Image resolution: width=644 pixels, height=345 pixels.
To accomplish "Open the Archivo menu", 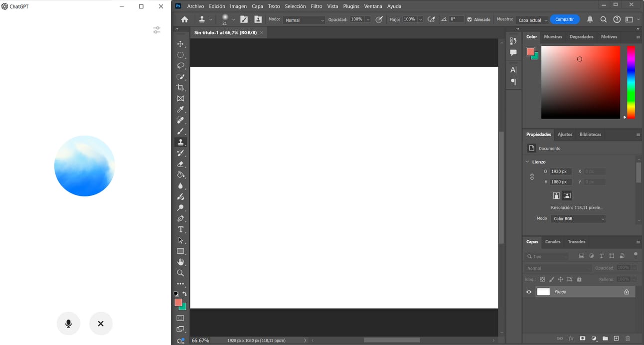I will (195, 6).
